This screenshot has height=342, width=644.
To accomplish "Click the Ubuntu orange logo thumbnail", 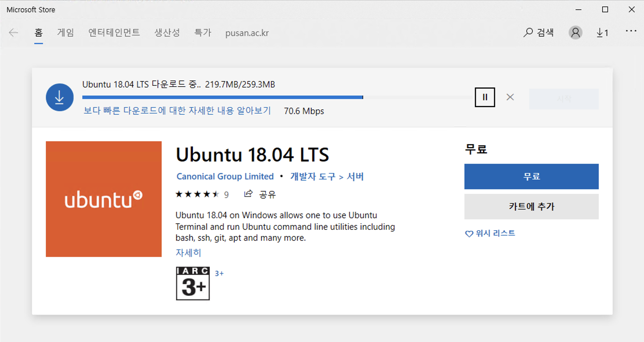I will click(104, 199).
